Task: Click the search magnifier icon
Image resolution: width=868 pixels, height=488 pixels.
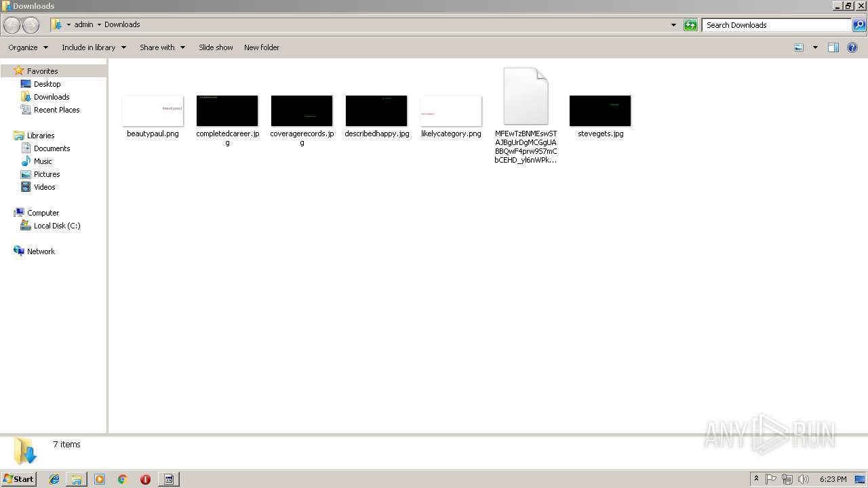Action: click(x=859, y=25)
